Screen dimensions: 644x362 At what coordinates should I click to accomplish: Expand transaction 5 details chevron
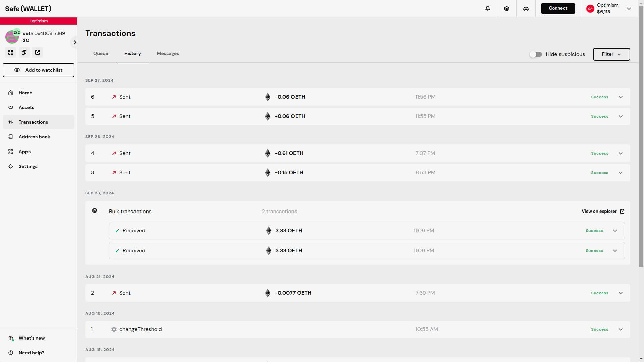tap(621, 116)
